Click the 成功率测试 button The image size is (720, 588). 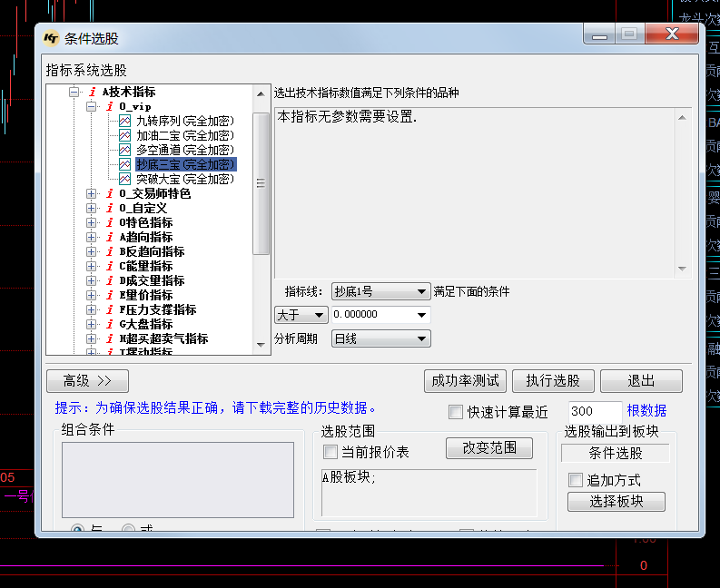[465, 381]
